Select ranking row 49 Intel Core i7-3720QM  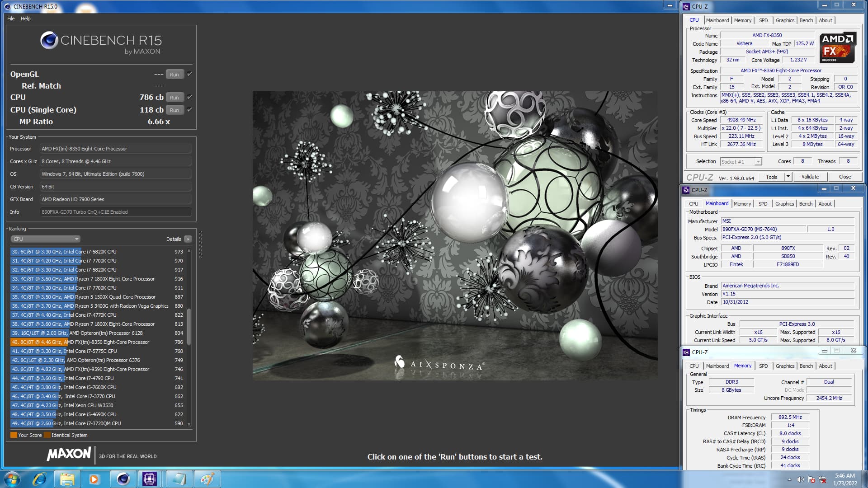(x=97, y=423)
